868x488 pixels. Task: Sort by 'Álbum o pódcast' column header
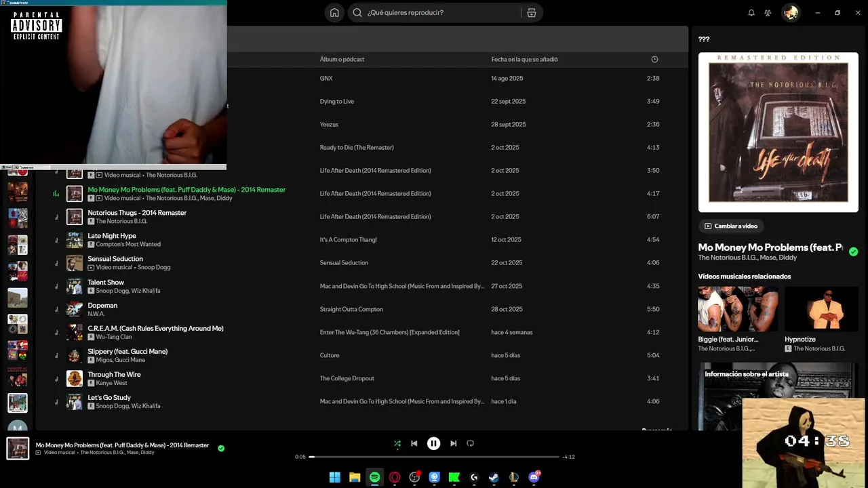click(342, 60)
